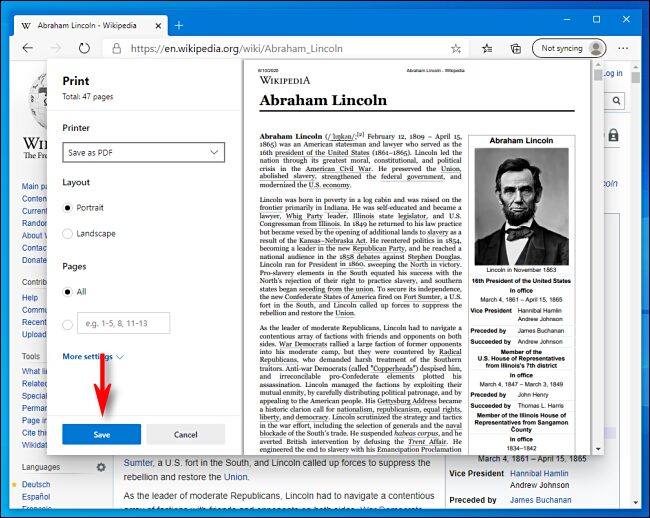Viewport: 650px width, 518px height.
Task: Click the profile avatar icon
Action: tap(596, 48)
